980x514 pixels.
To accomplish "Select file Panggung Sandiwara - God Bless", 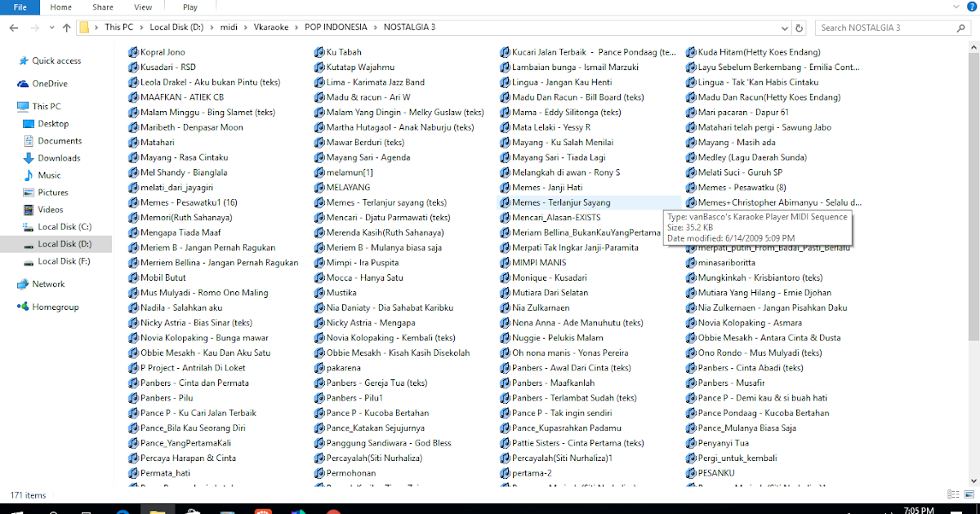I will [389, 443].
